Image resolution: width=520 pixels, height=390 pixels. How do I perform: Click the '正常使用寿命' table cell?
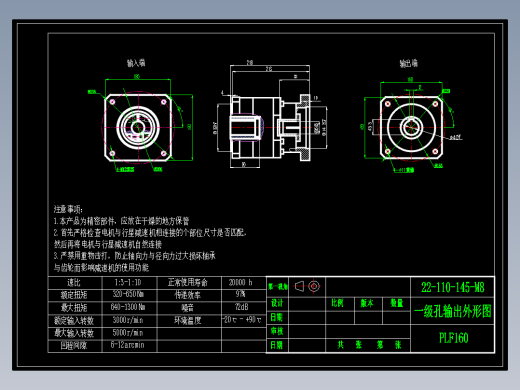[188, 283]
